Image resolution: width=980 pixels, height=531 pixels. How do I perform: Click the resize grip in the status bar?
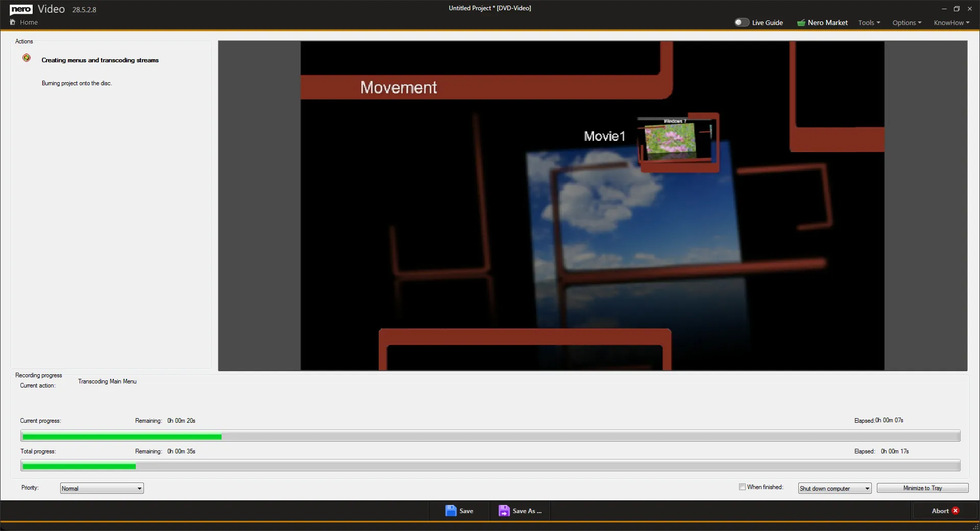point(975,527)
